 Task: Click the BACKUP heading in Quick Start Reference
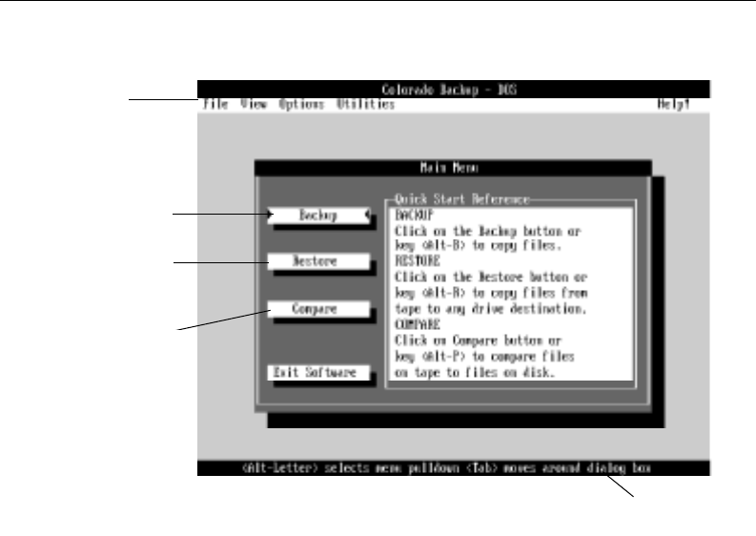tap(414, 216)
